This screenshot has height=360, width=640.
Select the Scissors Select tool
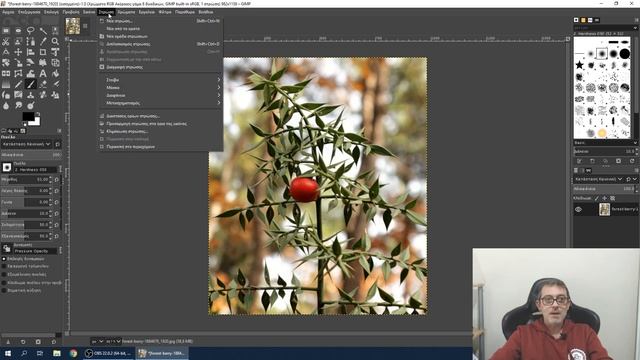(6, 42)
